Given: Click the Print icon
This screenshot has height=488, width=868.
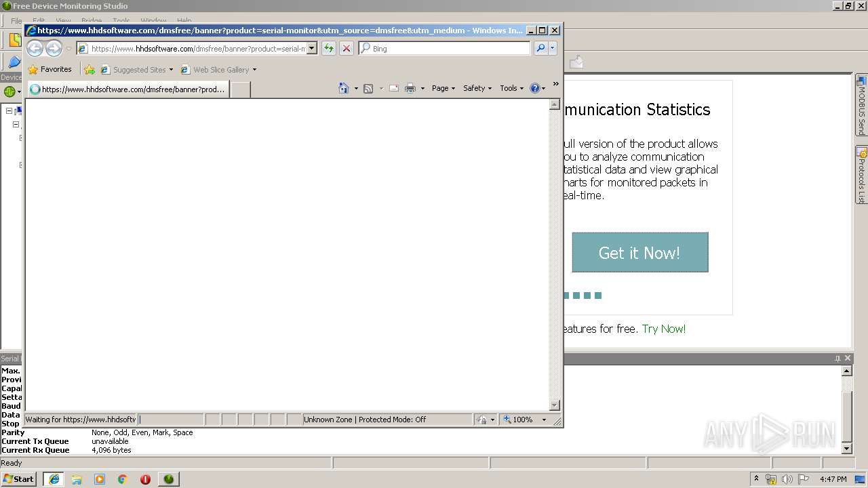Looking at the screenshot, I should tap(410, 88).
